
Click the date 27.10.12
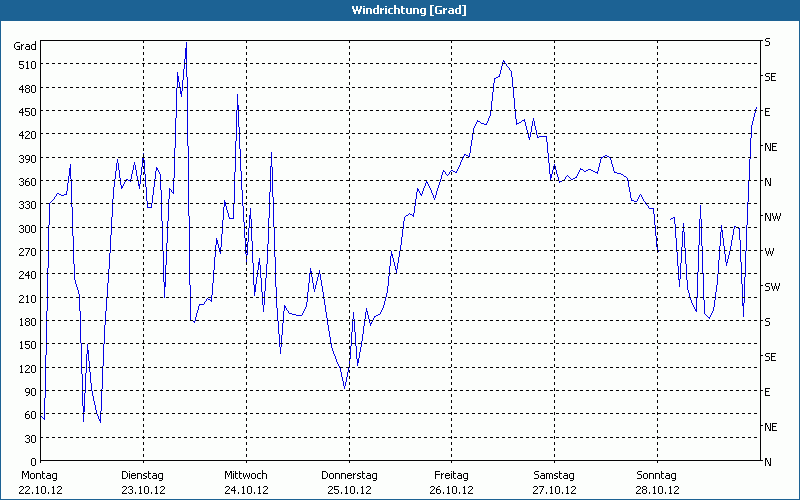point(555,490)
